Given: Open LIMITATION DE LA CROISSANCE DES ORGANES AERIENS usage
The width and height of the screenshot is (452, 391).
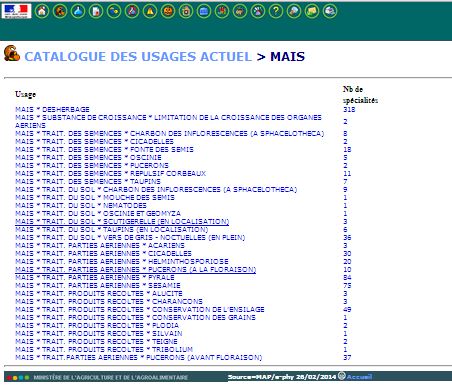Looking at the screenshot, I should click(168, 121).
